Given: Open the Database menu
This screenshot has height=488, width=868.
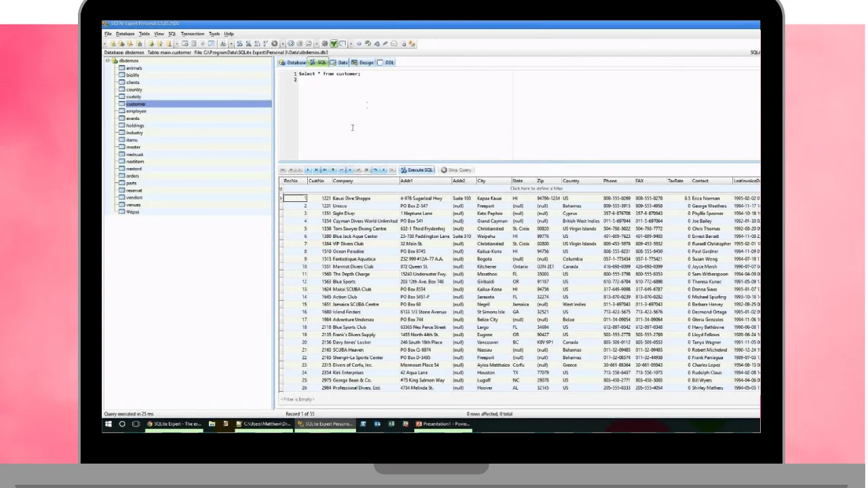Looking at the screenshot, I should [x=125, y=33].
